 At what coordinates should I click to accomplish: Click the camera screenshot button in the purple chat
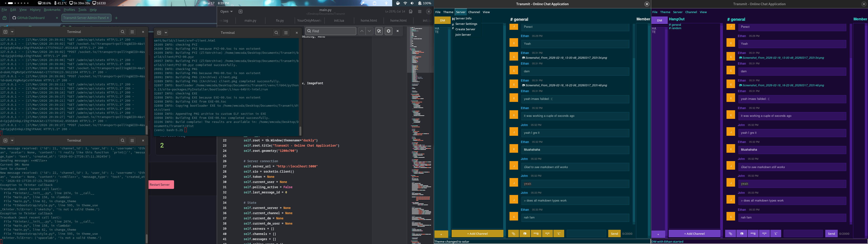tap(742, 234)
